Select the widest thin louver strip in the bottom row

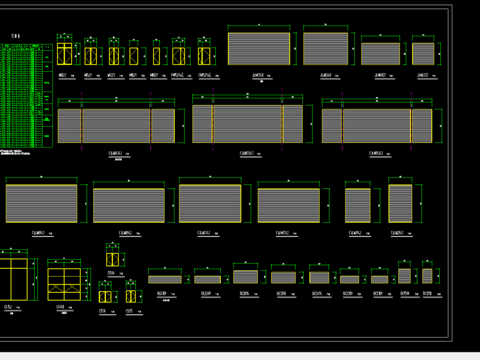[x=165, y=279]
